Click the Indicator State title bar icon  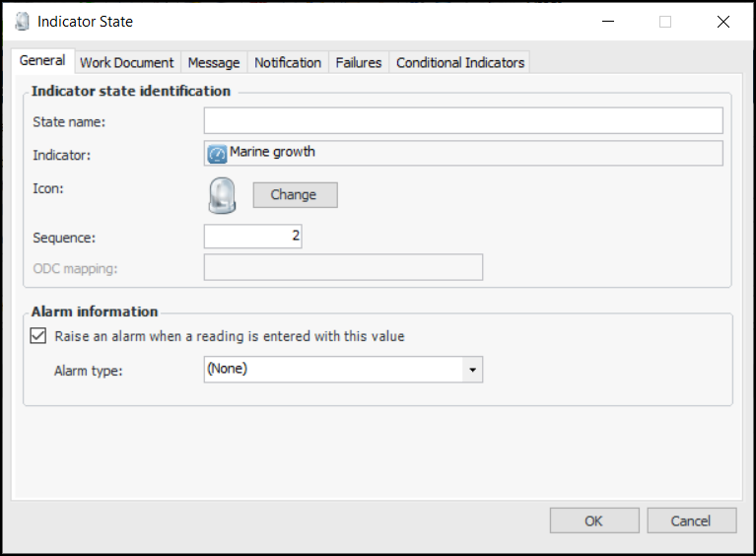tap(22, 22)
